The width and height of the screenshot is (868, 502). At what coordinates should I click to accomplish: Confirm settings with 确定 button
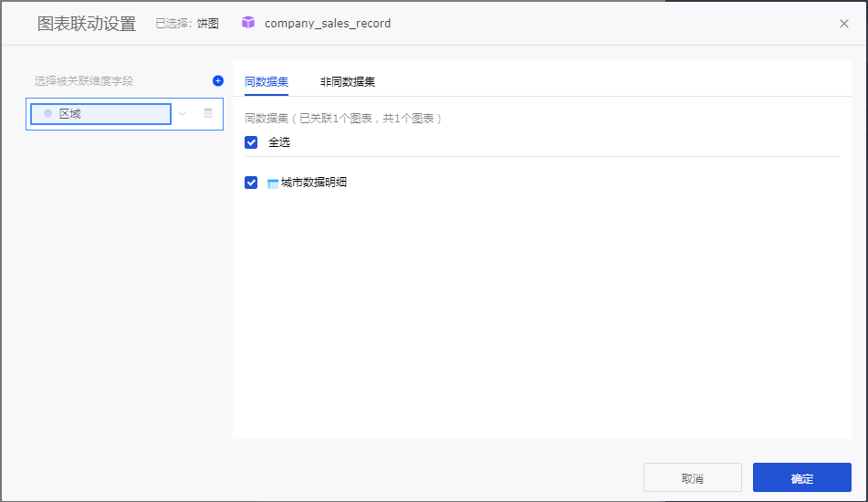pyautogui.click(x=802, y=477)
